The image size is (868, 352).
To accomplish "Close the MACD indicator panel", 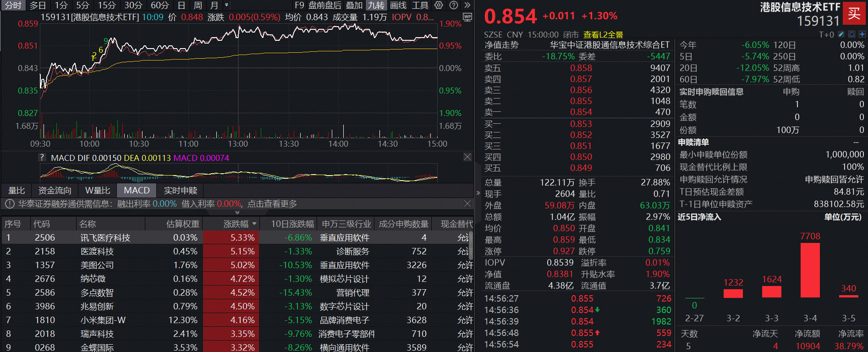I will 467,157.
